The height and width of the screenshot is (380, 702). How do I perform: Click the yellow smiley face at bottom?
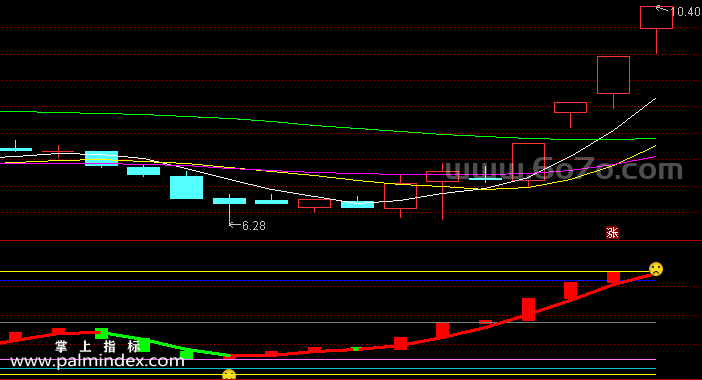click(229, 375)
